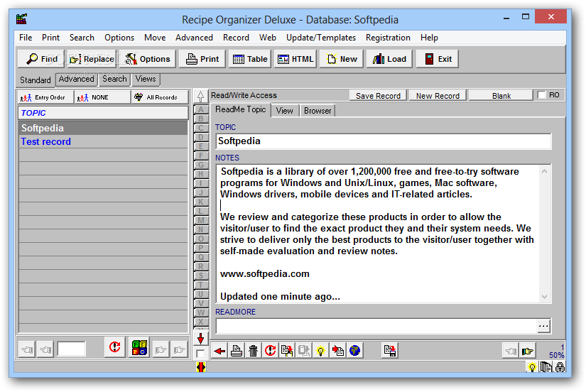Click the up arrow above alphabet strip
This screenshot has width=586, height=392.
pos(201,97)
